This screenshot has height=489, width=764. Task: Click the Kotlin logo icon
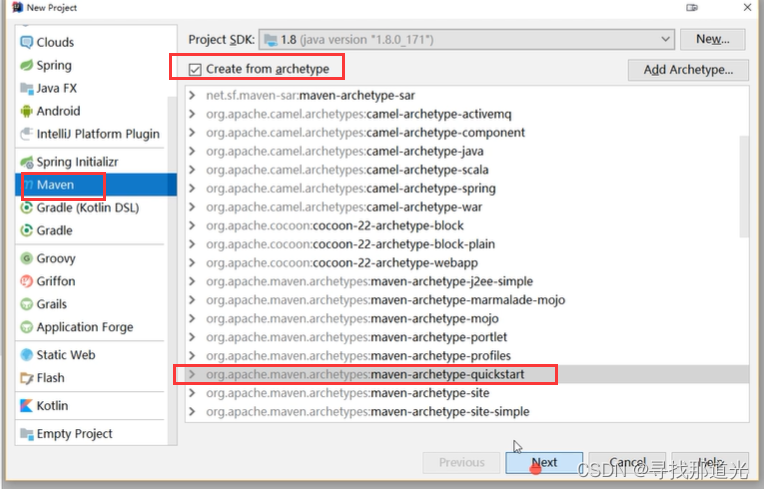point(26,406)
